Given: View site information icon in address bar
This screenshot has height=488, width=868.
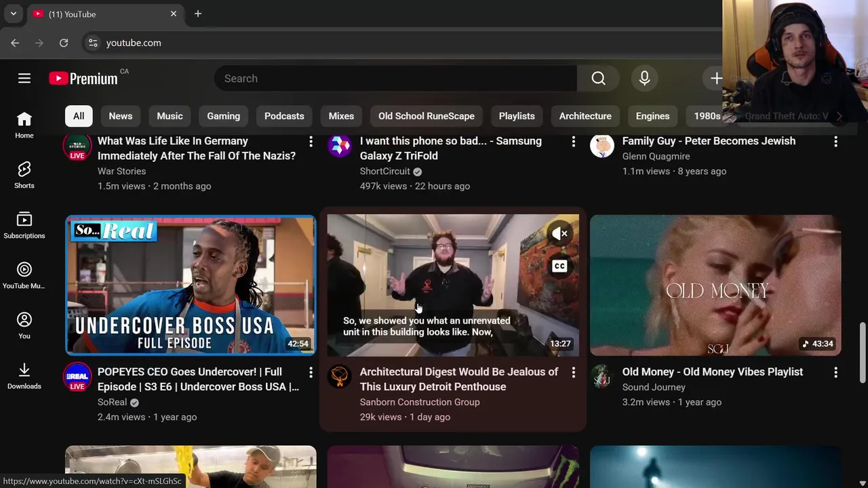Looking at the screenshot, I should point(93,43).
